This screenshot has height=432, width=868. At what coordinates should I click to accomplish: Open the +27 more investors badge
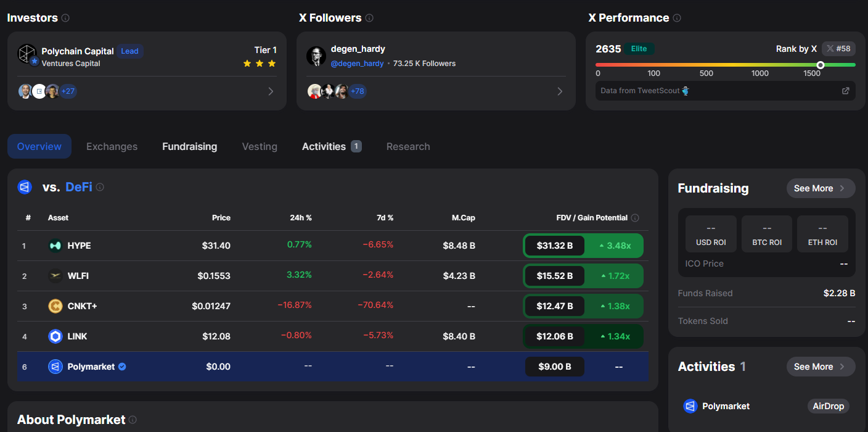pos(68,91)
